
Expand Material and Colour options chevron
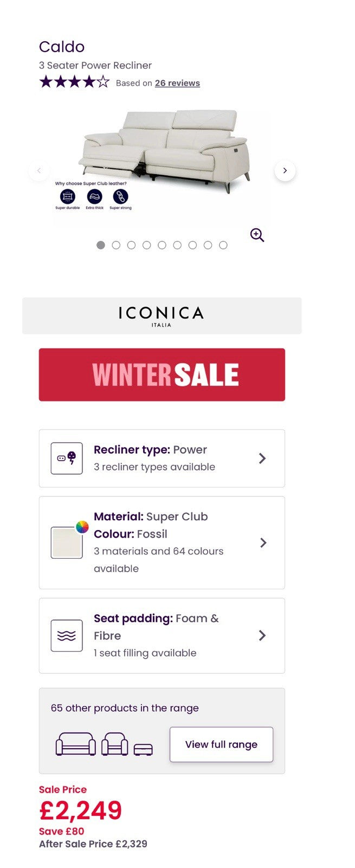click(263, 542)
